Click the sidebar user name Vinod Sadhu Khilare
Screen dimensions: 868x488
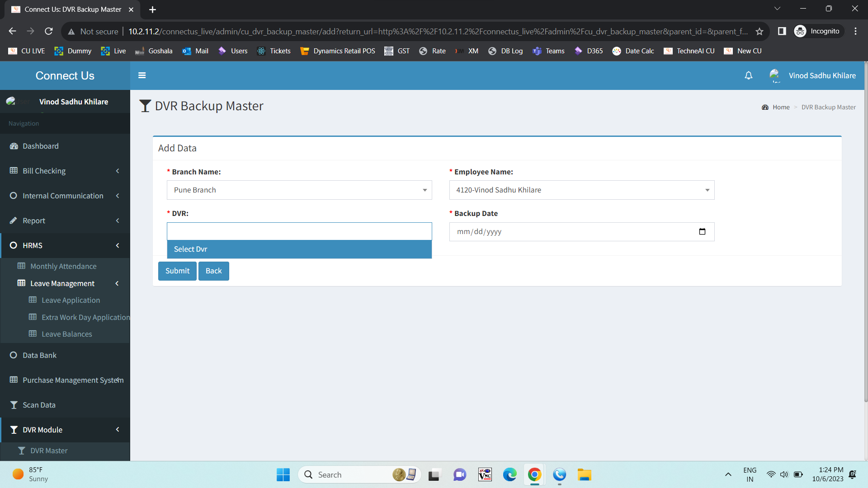point(74,102)
